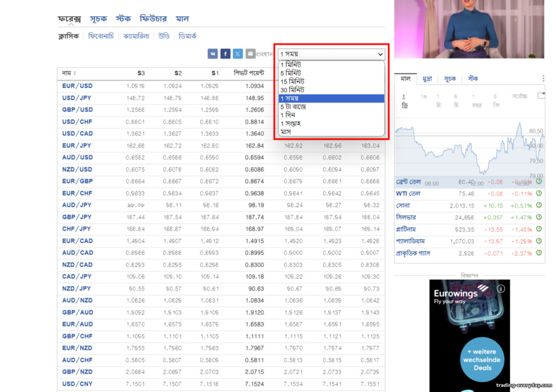Set chart range to 1 বছর
The width and height of the screenshot is (556, 392).
(476, 101)
